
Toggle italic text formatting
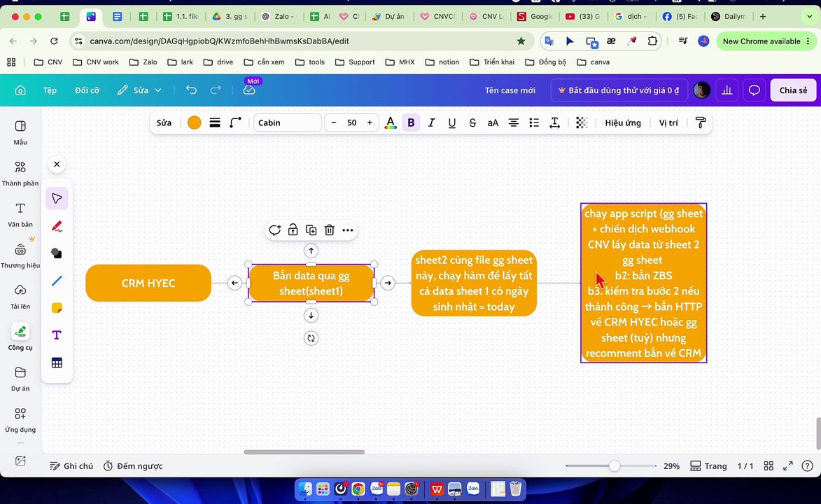431,122
